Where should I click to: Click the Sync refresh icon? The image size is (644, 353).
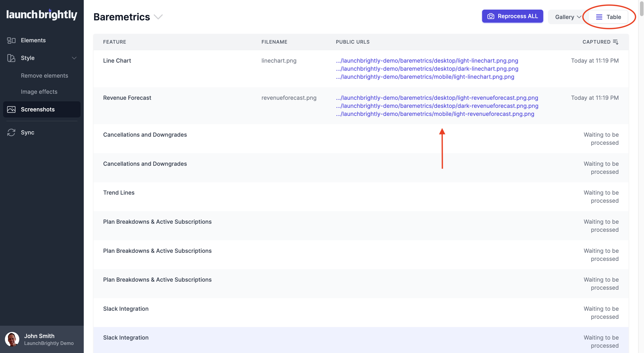click(x=11, y=132)
